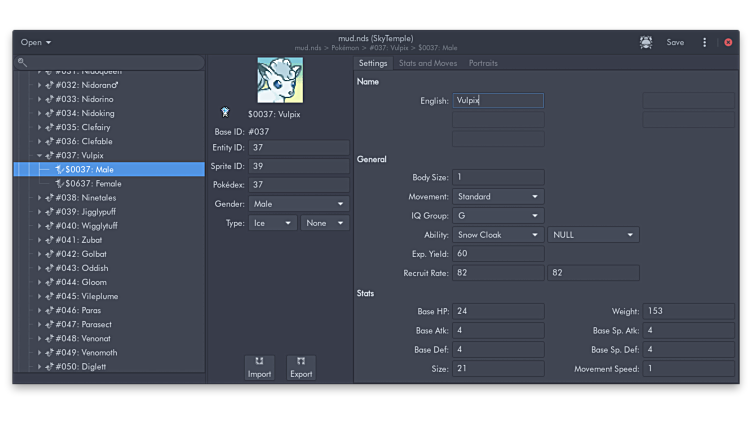Click the Import sprite button
This screenshot has width=752, height=423.
(259, 367)
